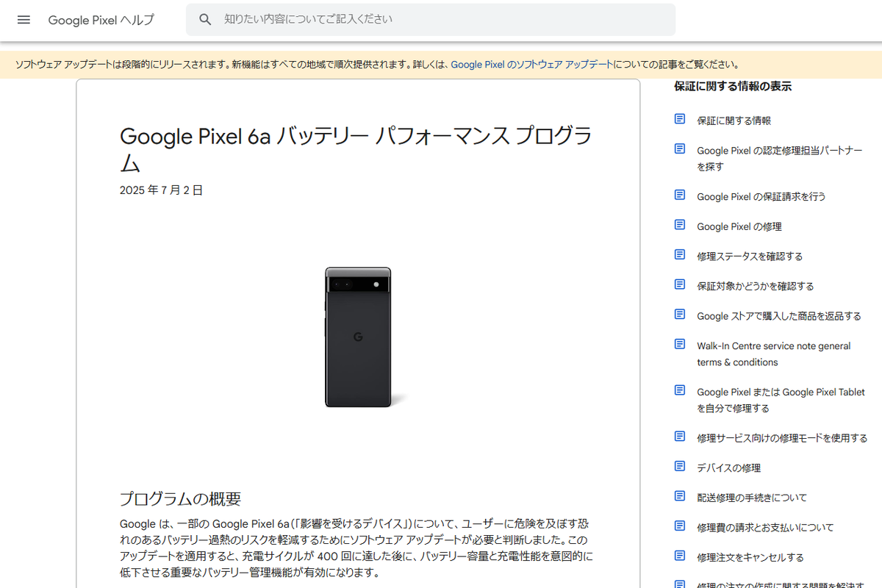Open Google Pixel または Google Pixel Tablet を自分で修理する
882x588 pixels.
[x=781, y=400]
